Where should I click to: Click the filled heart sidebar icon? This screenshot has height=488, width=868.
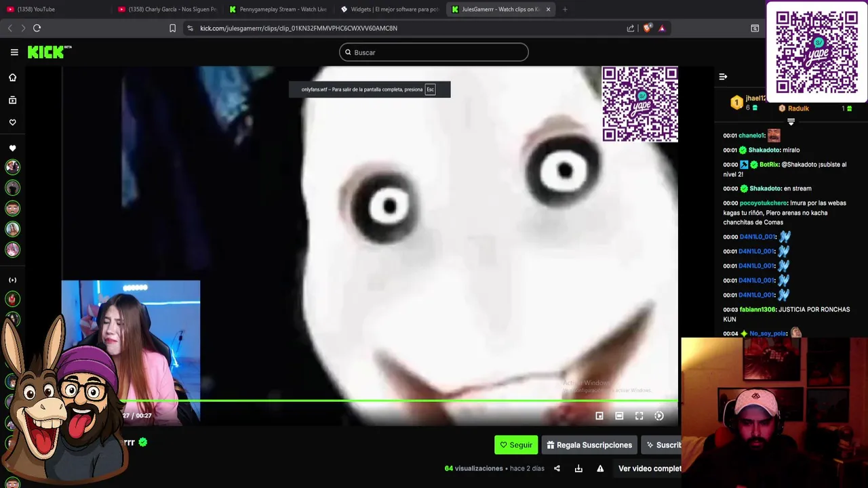click(12, 148)
